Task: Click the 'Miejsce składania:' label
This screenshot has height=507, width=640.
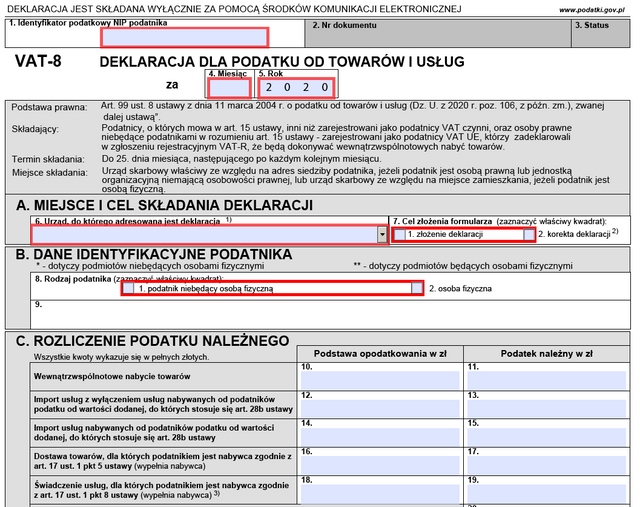Action: [x=50, y=173]
